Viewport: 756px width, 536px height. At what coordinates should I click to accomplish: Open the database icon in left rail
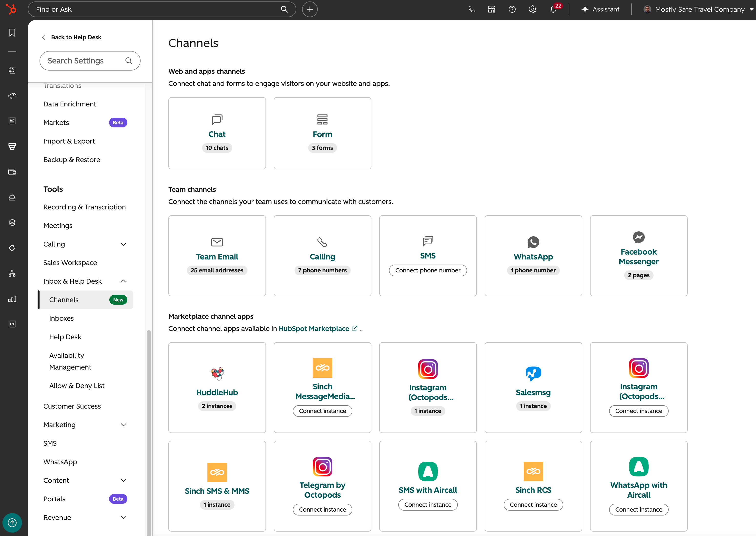point(12,222)
